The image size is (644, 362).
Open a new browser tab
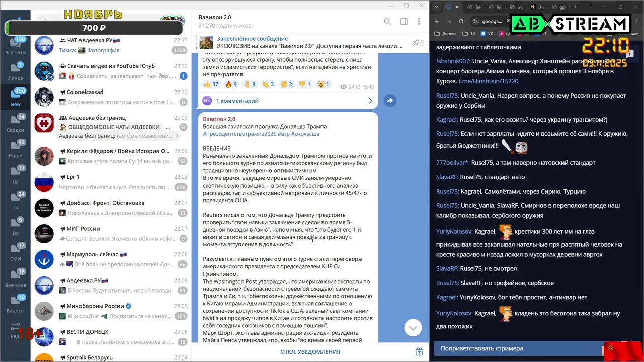click(x=575, y=7)
